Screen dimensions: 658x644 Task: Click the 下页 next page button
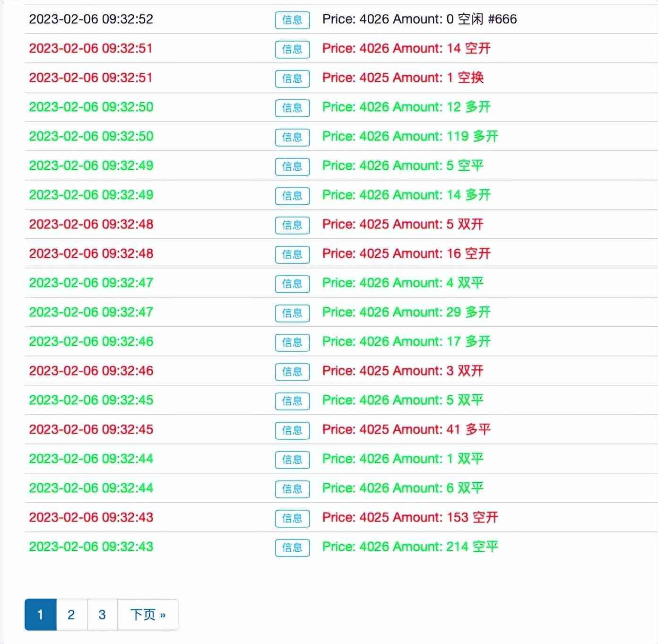147,615
